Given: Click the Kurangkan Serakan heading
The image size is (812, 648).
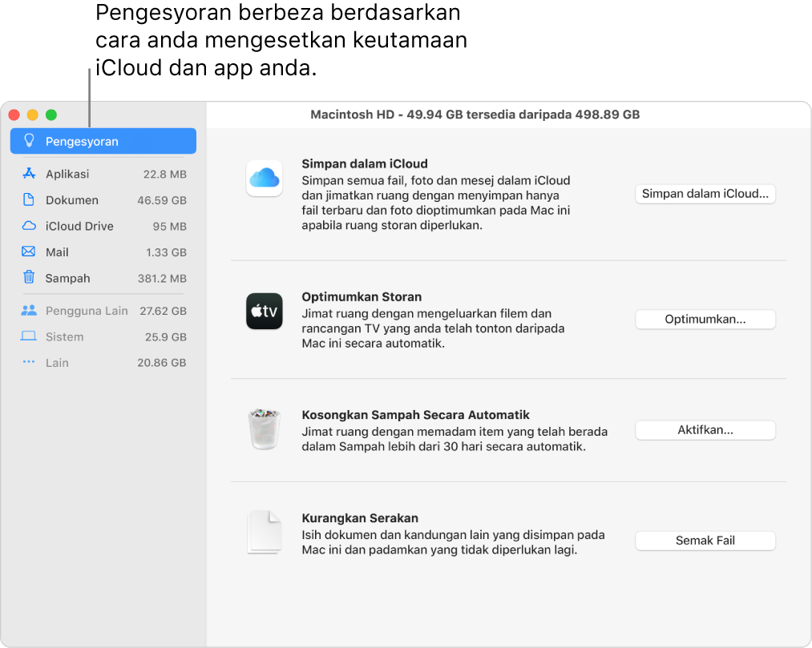Looking at the screenshot, I should pyautogui.click(x=360, y=518).
